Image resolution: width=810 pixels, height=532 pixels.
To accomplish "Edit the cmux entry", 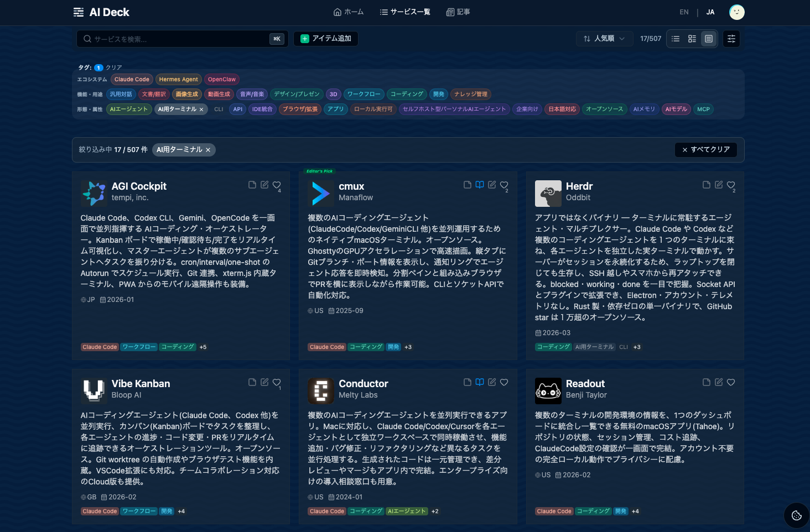I will pyautogui.click(x=492, y=185).
